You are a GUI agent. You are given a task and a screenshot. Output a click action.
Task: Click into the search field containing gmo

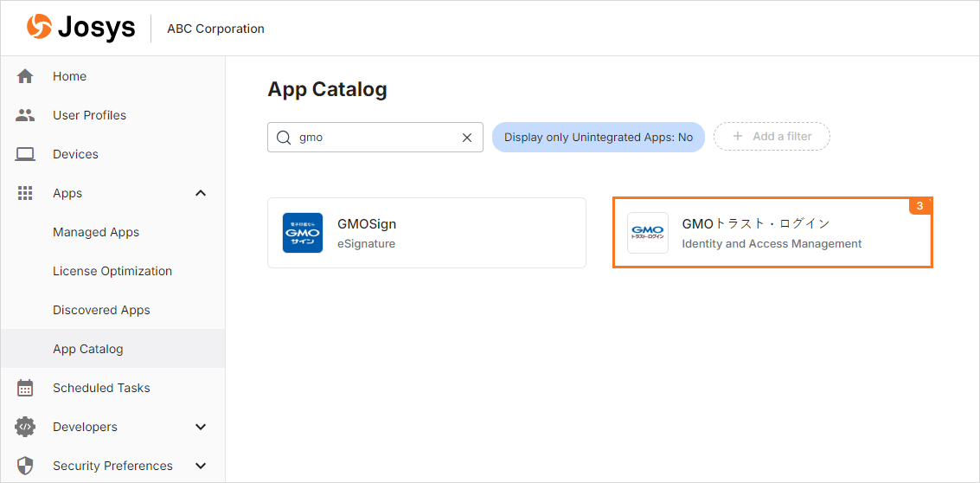[x=375, y=137]
